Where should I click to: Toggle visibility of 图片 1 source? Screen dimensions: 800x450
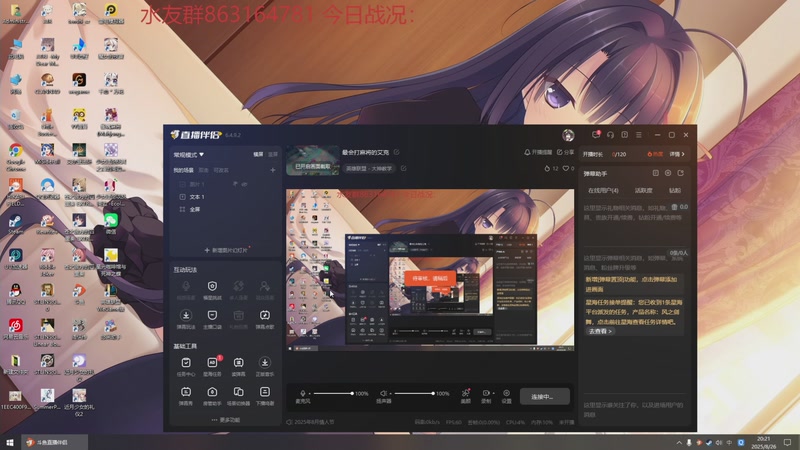click(x=244, y=184)
